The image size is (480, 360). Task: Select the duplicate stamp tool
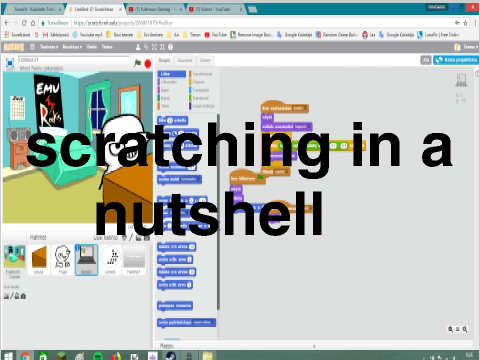pyautogui.click(x=138, y=47)
